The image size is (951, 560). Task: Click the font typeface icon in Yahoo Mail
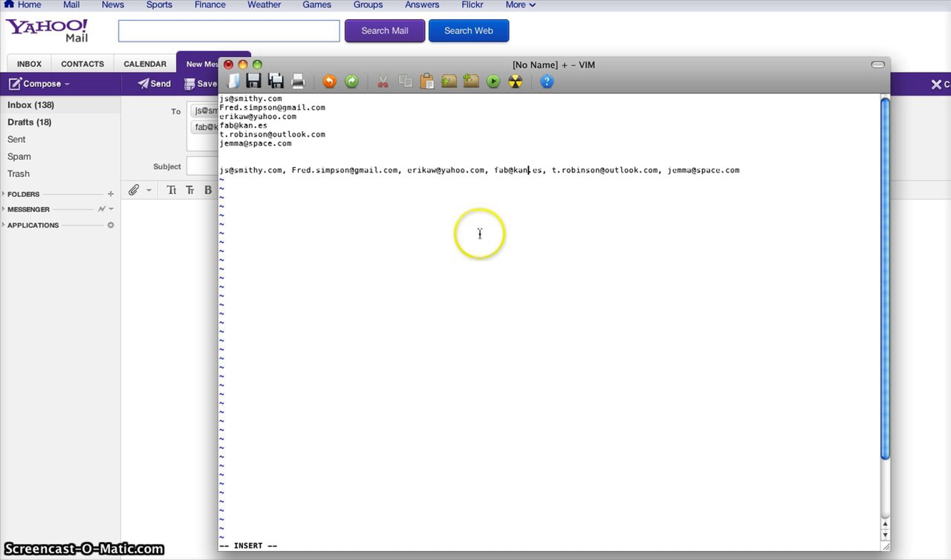click(x=172, y=190)
